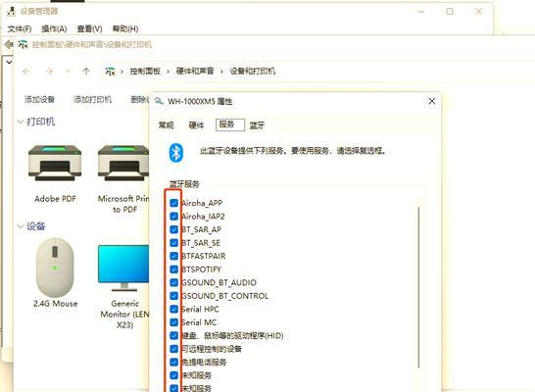Click the 添加打印机 button
This screenshot has height=392, width=535.
click(x=93, y=99)
